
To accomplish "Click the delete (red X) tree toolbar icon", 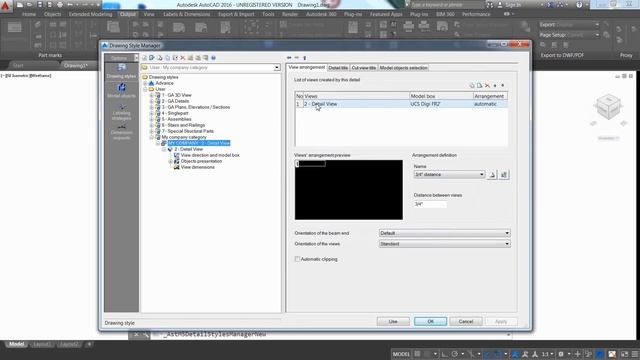I will [182, 58].
